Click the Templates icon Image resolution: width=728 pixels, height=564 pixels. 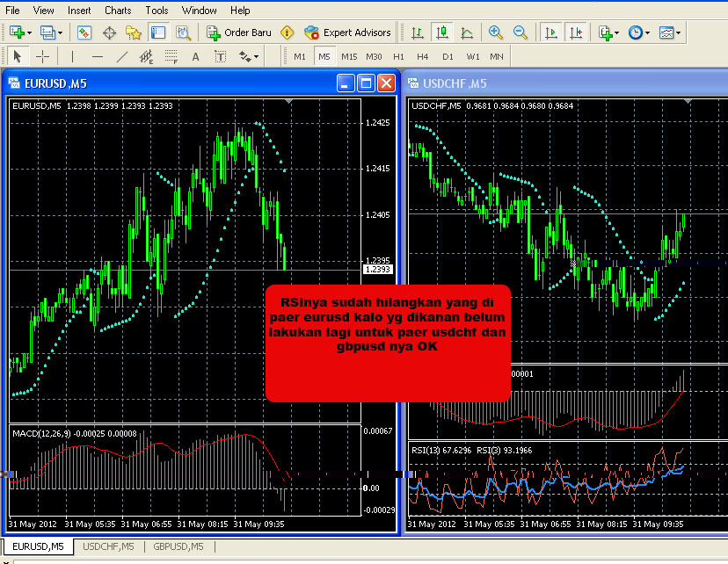tap(666, 33)
